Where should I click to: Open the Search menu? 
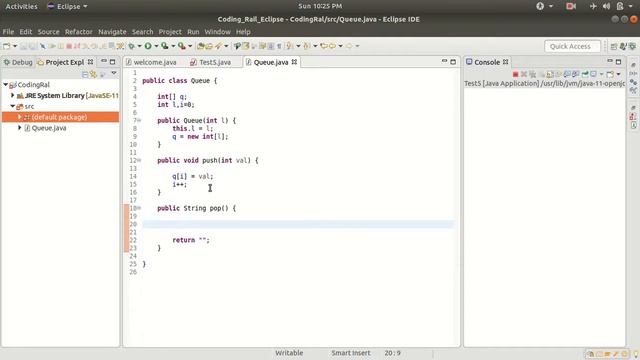pos(142,31)
